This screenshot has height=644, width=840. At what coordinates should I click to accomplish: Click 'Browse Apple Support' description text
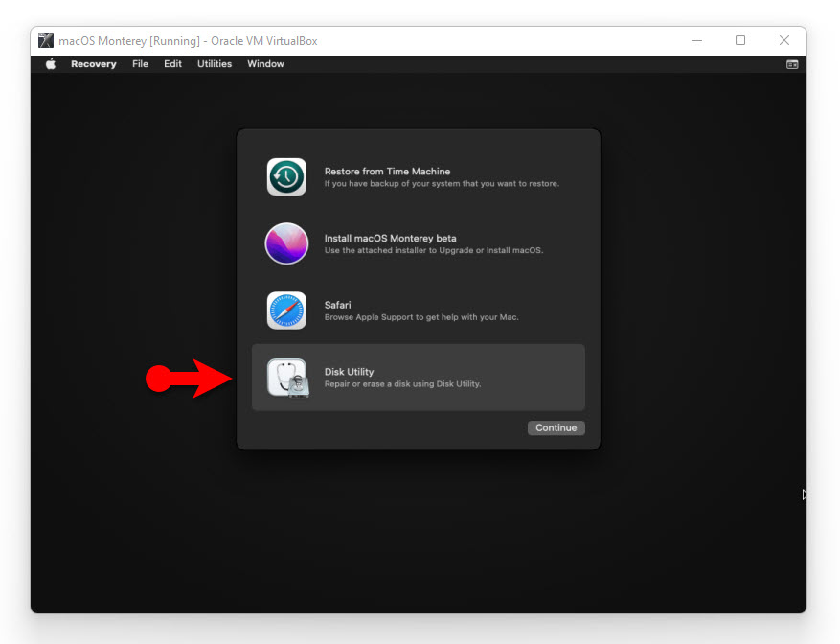(x=421, y=317)
